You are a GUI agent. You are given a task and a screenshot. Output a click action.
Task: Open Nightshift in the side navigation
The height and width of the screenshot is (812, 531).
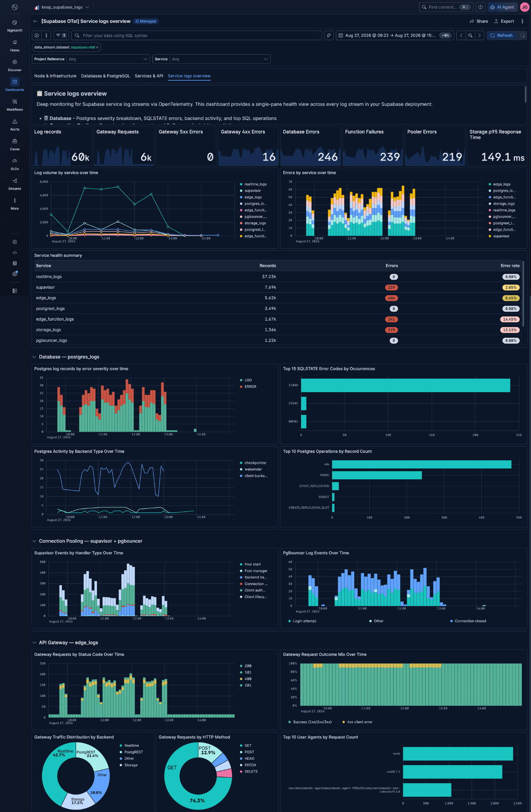pyautogui.click(x=15, y=26)
